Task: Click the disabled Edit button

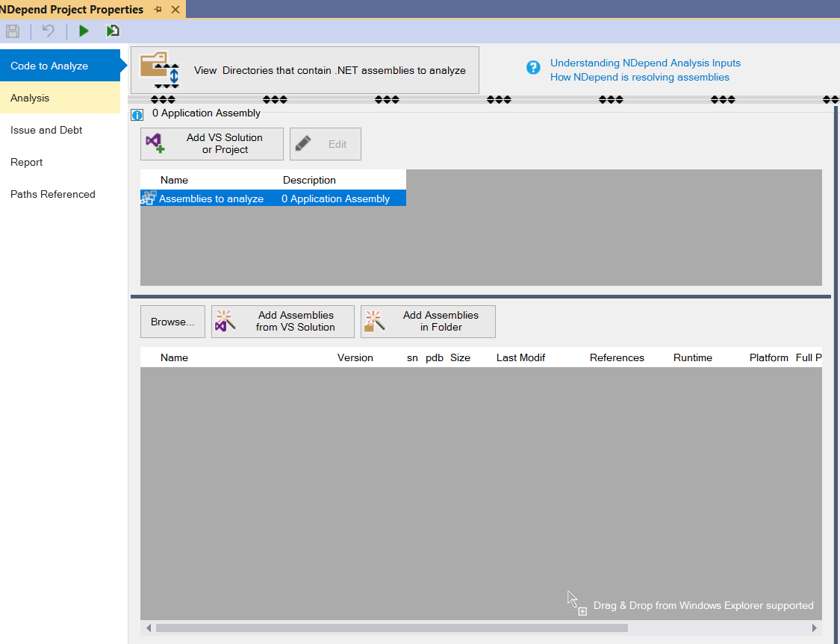Action: point(326,143)
